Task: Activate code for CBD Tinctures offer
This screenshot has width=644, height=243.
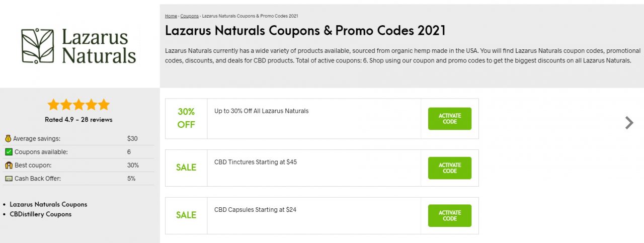Action: coord(450,168)
